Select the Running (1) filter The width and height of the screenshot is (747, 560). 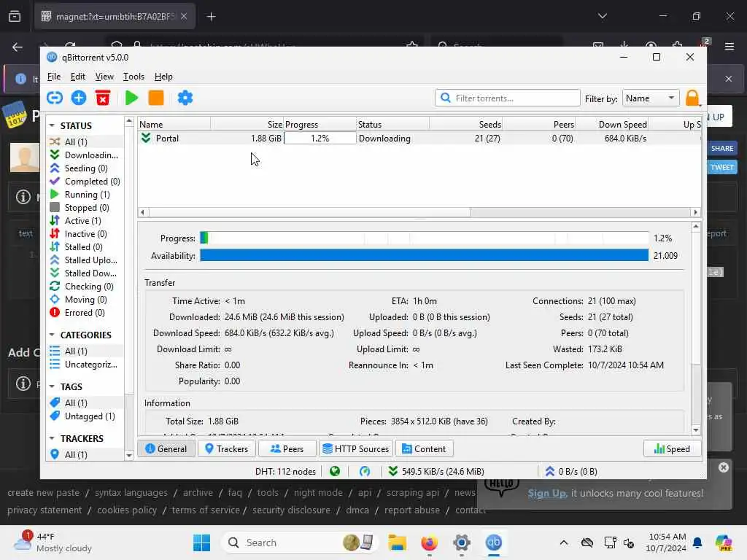click(85, 194)
